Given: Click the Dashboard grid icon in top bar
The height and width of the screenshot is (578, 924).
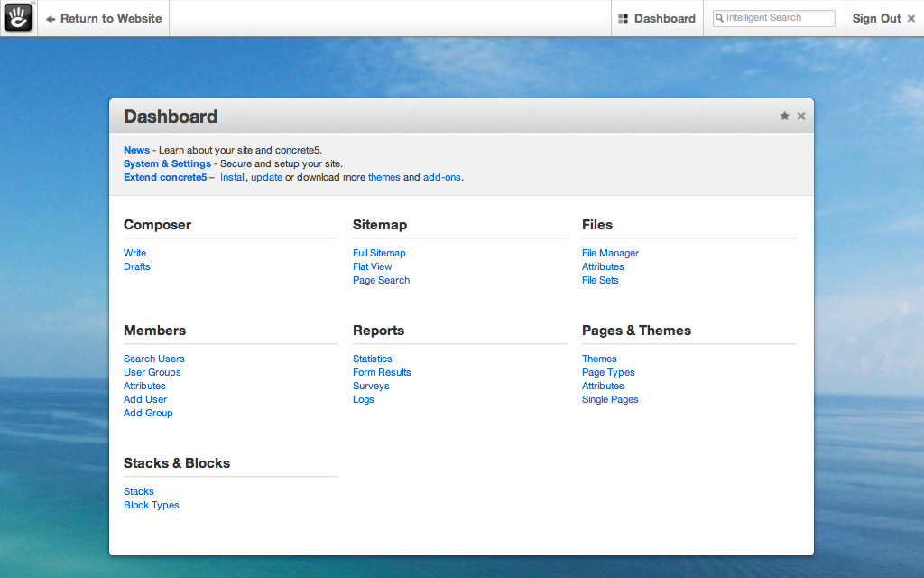Looking at the screenshot, I should pyautogui.click(x=623, y=19).
